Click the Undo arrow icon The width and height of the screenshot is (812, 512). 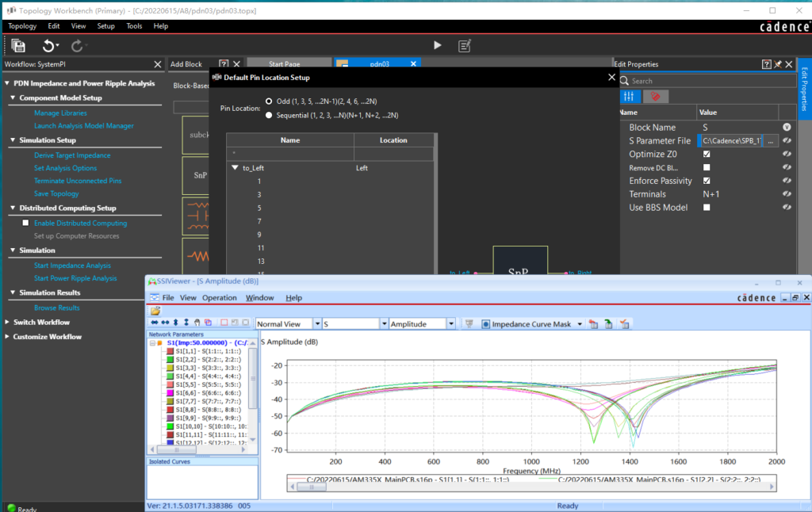click(48, 46)
